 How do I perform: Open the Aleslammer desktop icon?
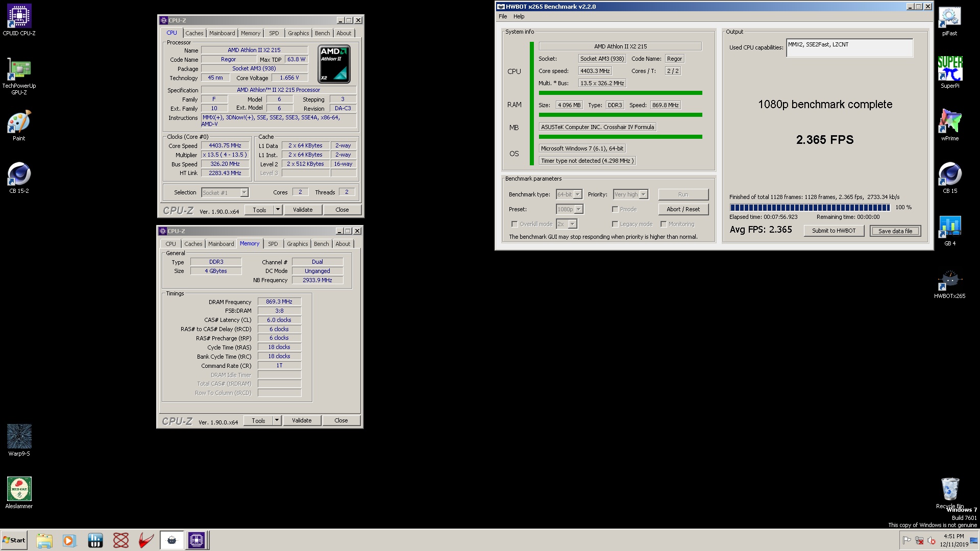point(19,493)
